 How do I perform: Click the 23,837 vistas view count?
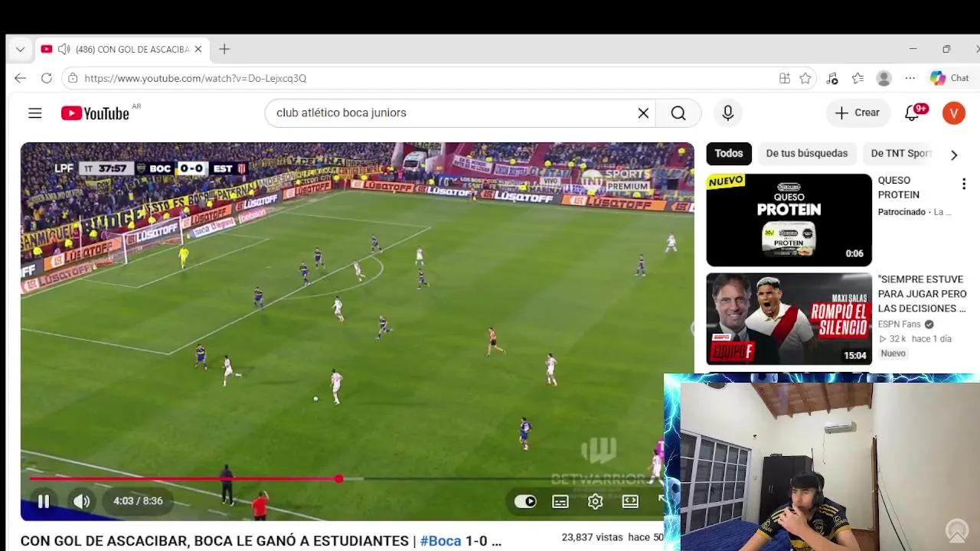592,538
